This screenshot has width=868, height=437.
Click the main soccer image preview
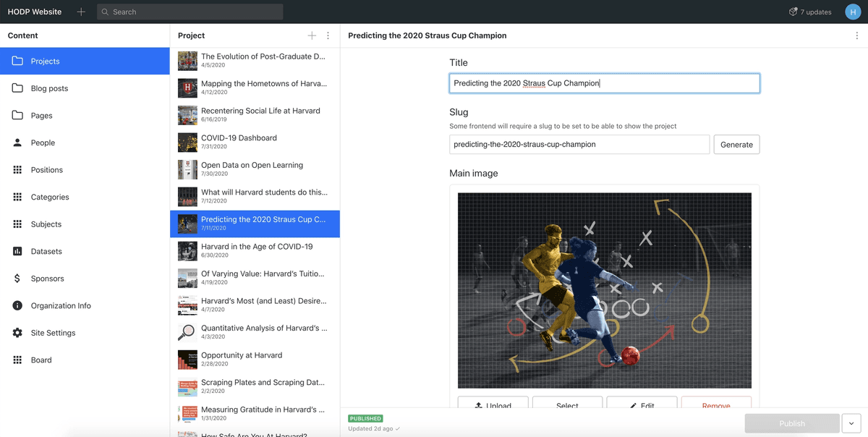pyautogui.click(x=605, y=290)
